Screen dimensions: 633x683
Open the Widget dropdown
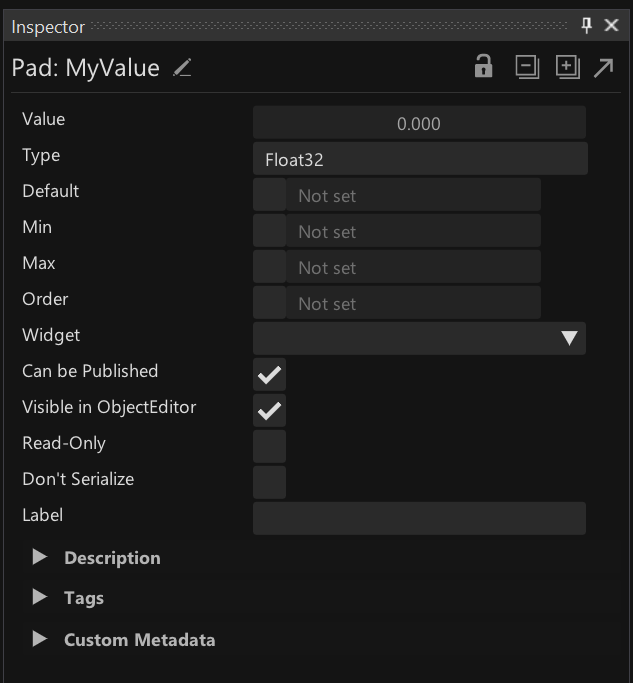(x=419, y=338)
